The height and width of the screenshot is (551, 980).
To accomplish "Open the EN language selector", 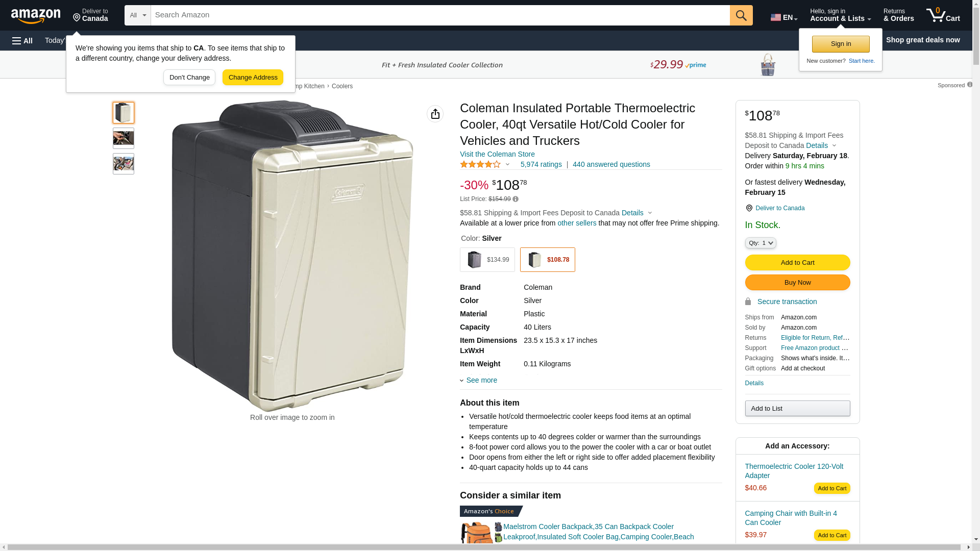I will point(783,17).
